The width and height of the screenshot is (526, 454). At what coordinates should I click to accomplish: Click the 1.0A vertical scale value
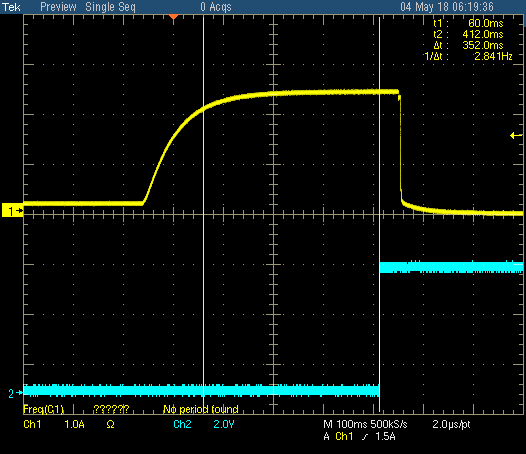click(74, 424)
